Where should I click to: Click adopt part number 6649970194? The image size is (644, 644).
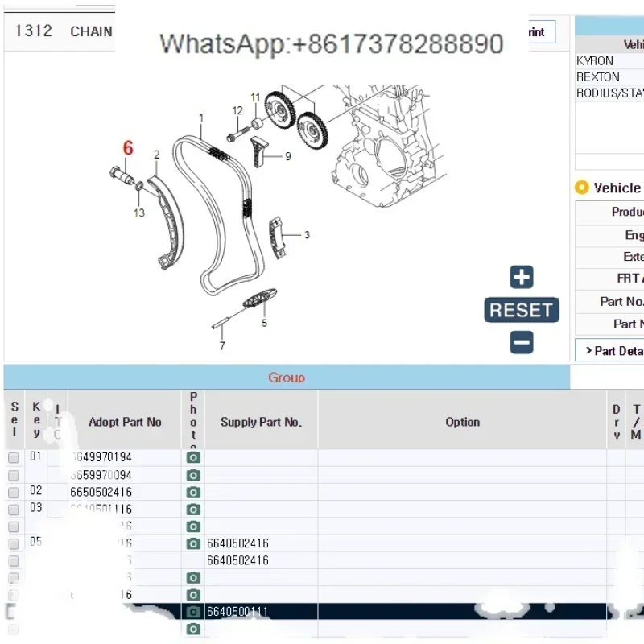101,457
